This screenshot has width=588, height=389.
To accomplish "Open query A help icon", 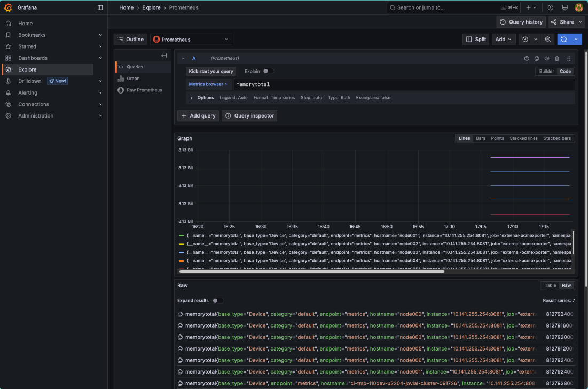I will [x=527, y=58].
